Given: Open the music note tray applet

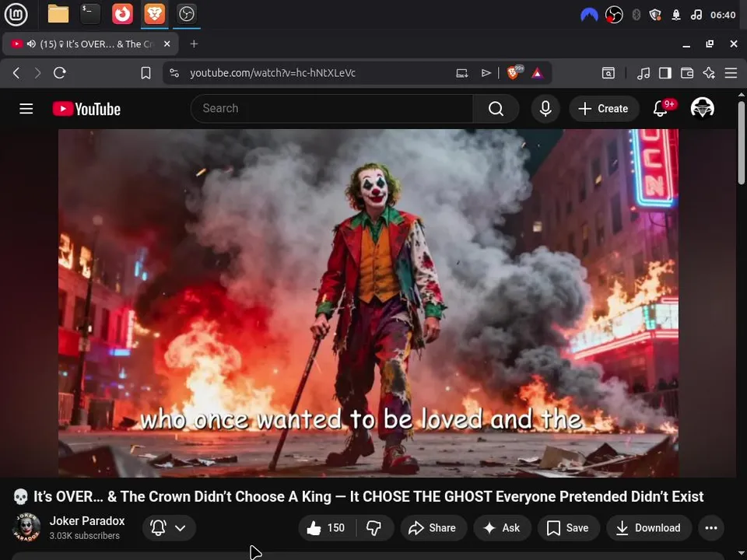Looking at the screenshot, I should [696, 15].
